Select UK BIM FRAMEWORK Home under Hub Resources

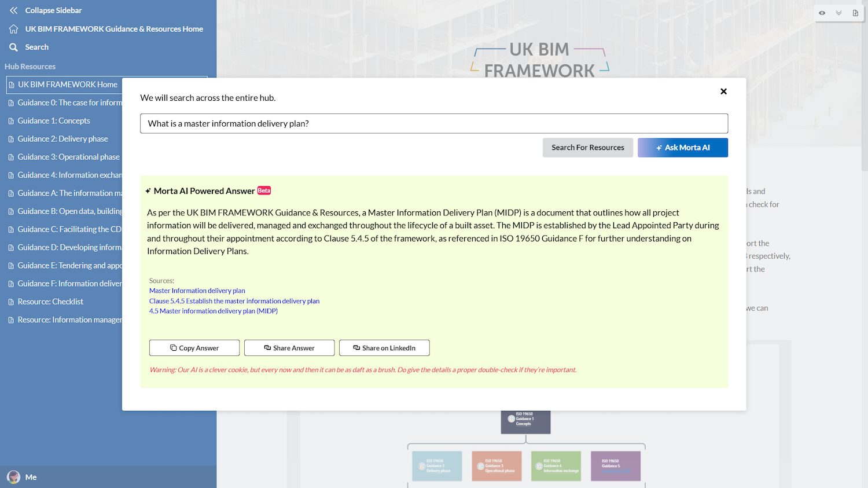67,85
